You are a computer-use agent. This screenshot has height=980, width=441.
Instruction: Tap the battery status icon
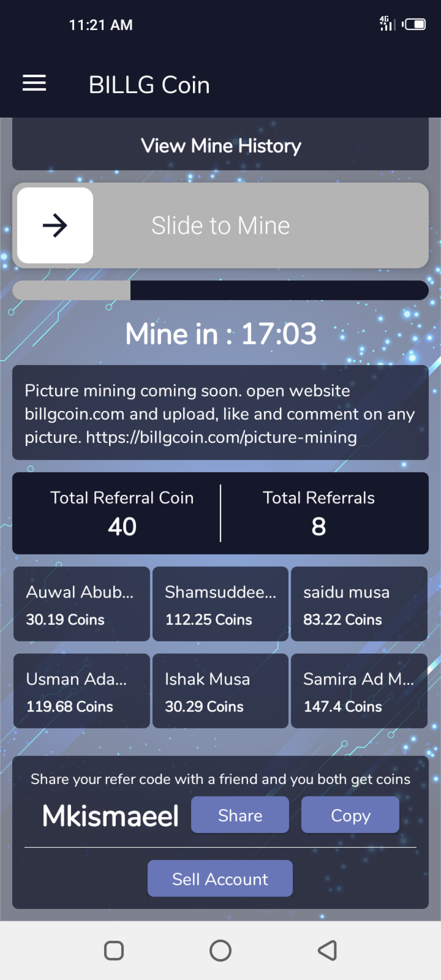point(414,25)
